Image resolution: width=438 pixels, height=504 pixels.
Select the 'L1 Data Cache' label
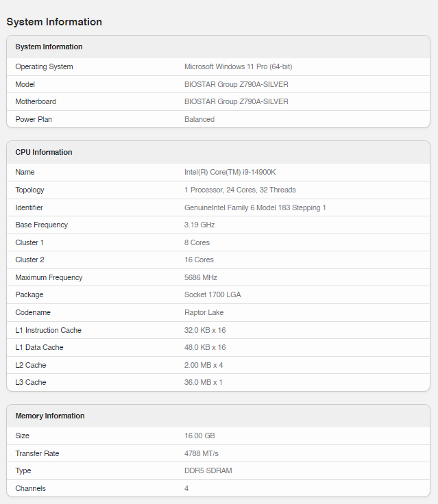tap(39, 347)
